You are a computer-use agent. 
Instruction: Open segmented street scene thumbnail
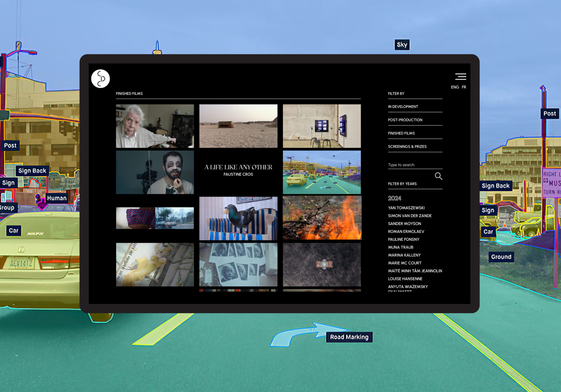tap(322, 172)
